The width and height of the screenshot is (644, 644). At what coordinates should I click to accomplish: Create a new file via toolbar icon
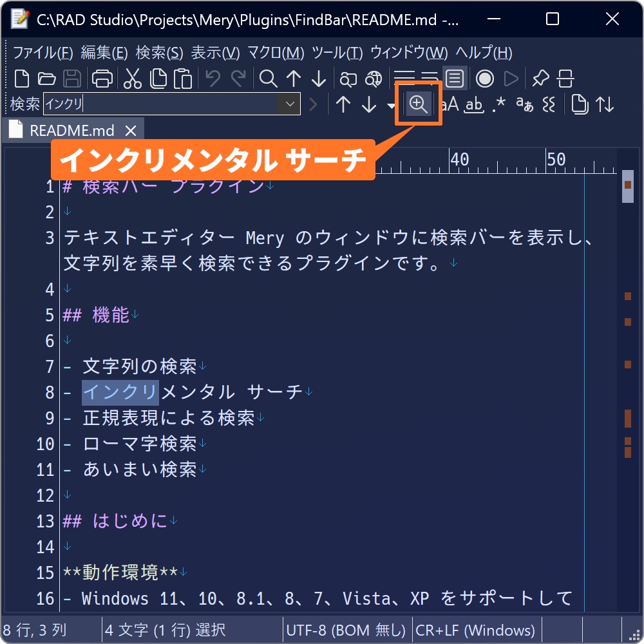[x=21, y=79]
